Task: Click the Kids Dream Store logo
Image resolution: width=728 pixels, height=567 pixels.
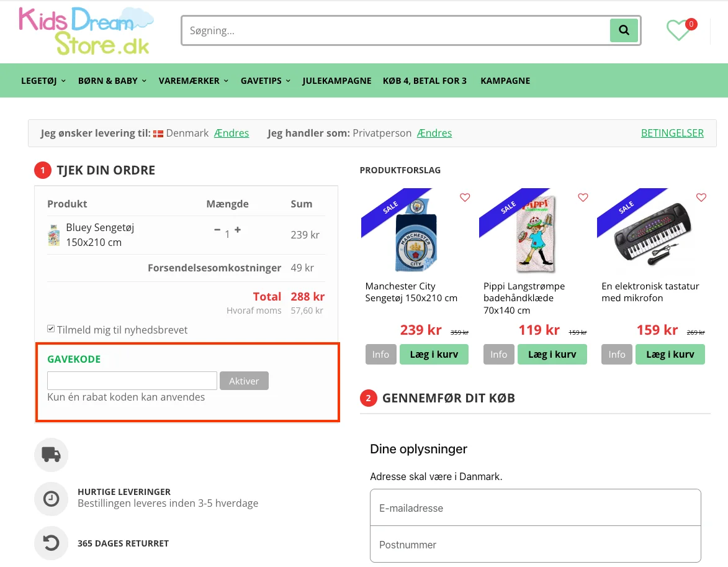Action: tap(86, 31)
